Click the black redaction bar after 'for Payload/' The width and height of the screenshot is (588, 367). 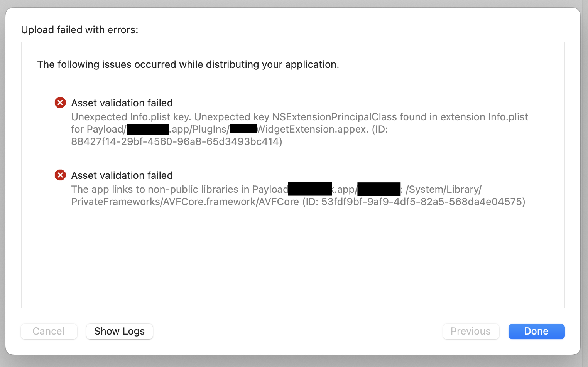click(x=148, y=129)
